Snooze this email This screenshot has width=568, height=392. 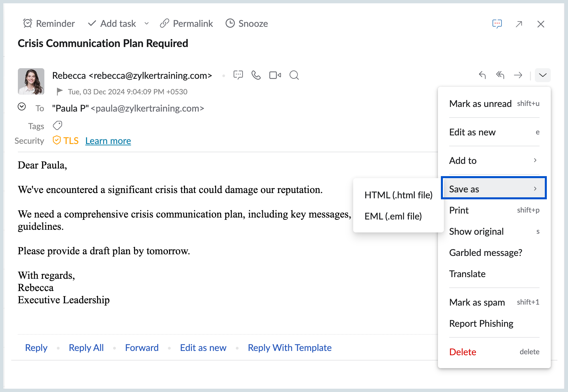pyautogui.click(x=247, y=24)
